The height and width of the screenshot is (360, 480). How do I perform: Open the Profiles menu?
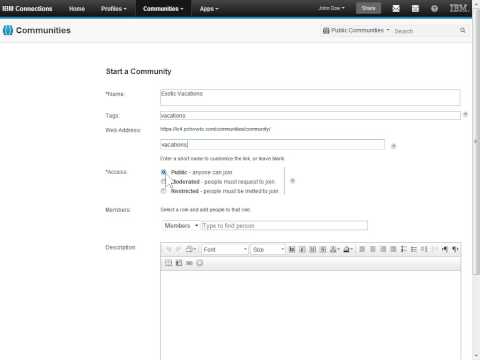[x=114, y=9]
